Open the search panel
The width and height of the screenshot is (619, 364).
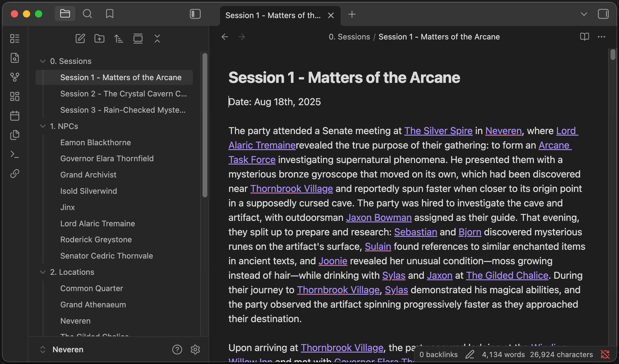tap(87, 14)
